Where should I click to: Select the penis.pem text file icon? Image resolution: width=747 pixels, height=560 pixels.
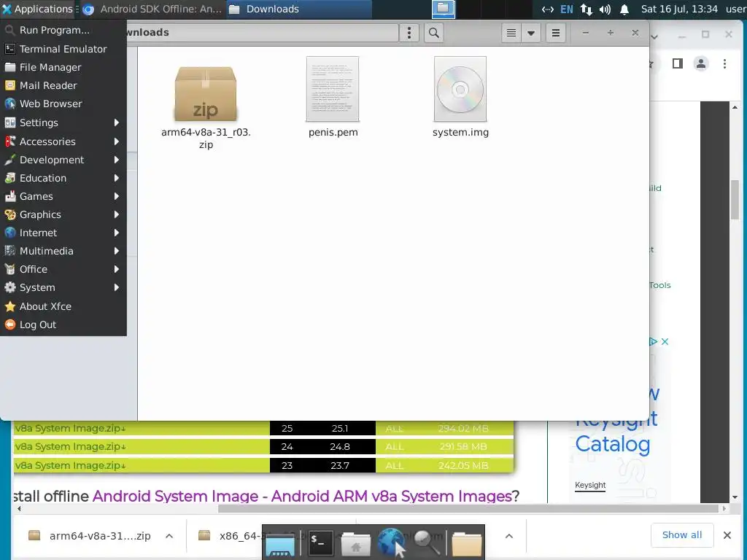(333, 89)
